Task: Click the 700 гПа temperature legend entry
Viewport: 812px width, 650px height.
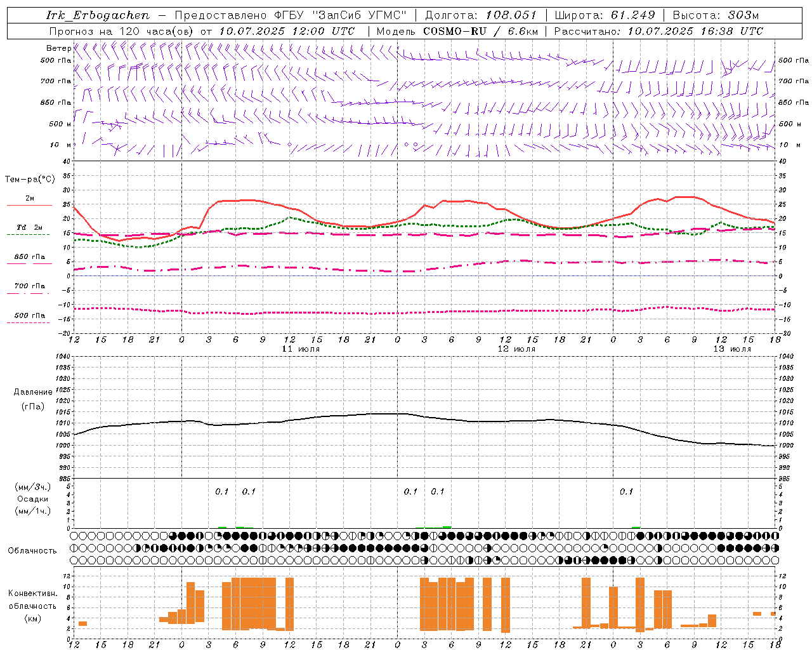Action: tap(30, 286)
